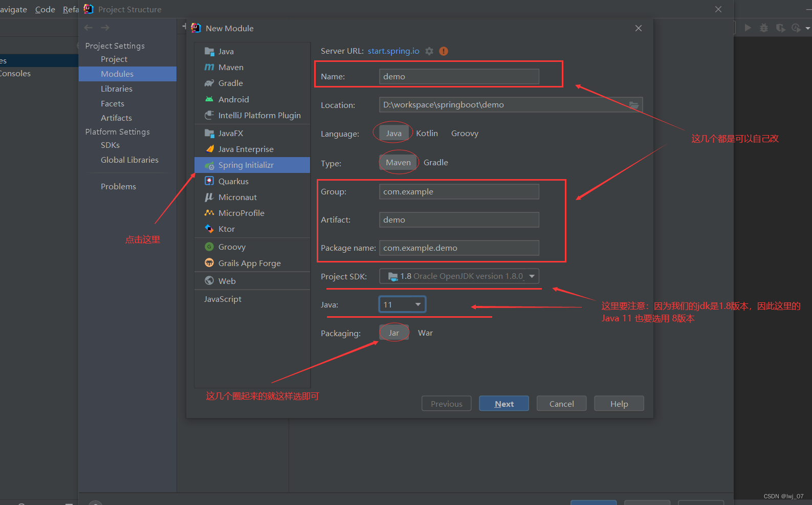Select Quarkus module type
Image resolution: width=812 pixels, height=505 pixels.
[252, 181]
